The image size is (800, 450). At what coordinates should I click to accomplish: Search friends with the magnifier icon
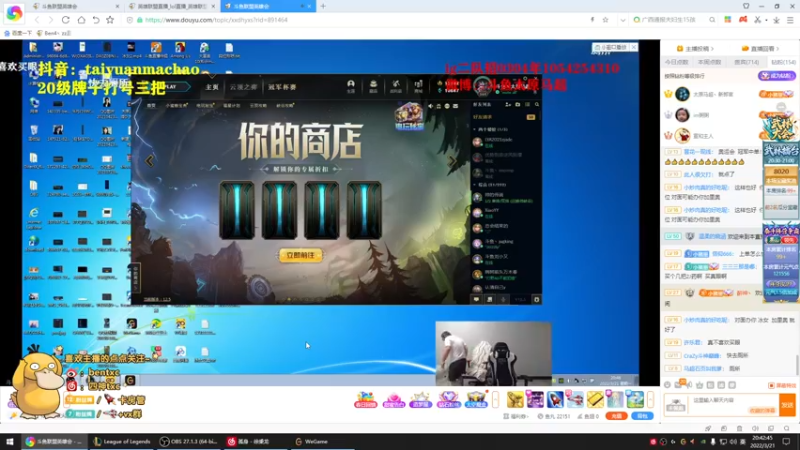coord(536,105)
